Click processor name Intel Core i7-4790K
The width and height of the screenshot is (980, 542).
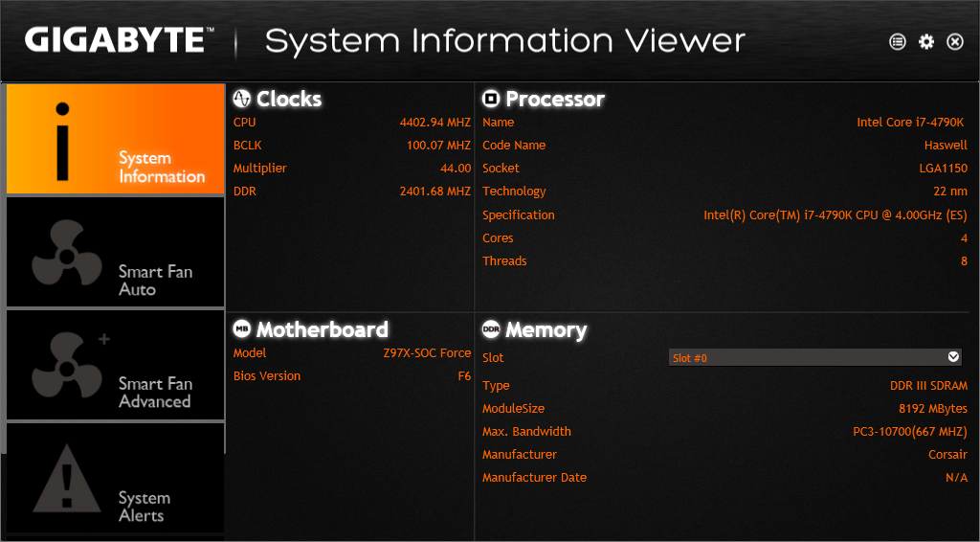911,123
